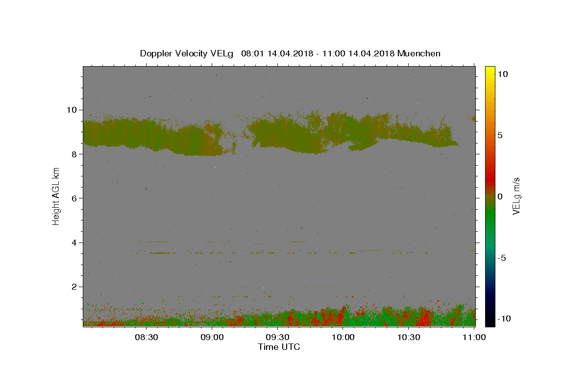Click the colorbar label 'VELg m/s'
The width and height of the screenshot is (588, 392).
[516, 196]
